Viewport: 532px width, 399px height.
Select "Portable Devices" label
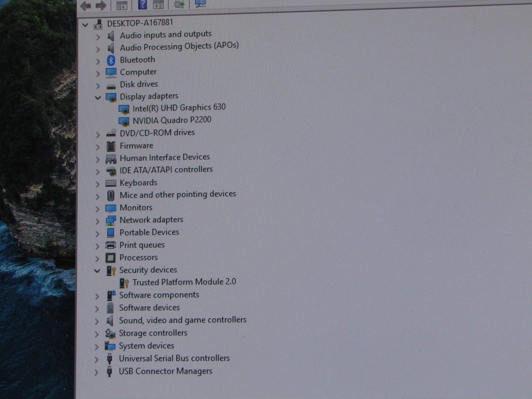coord(149,232)
